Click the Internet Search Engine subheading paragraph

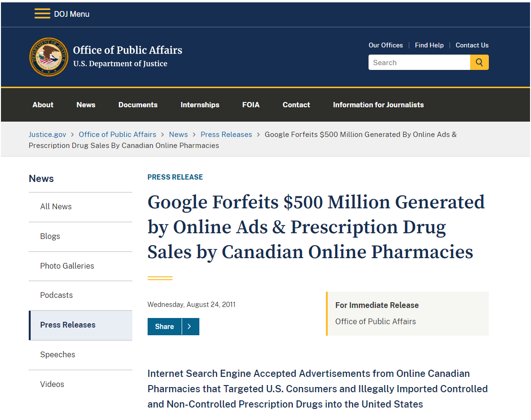[318, 389]
